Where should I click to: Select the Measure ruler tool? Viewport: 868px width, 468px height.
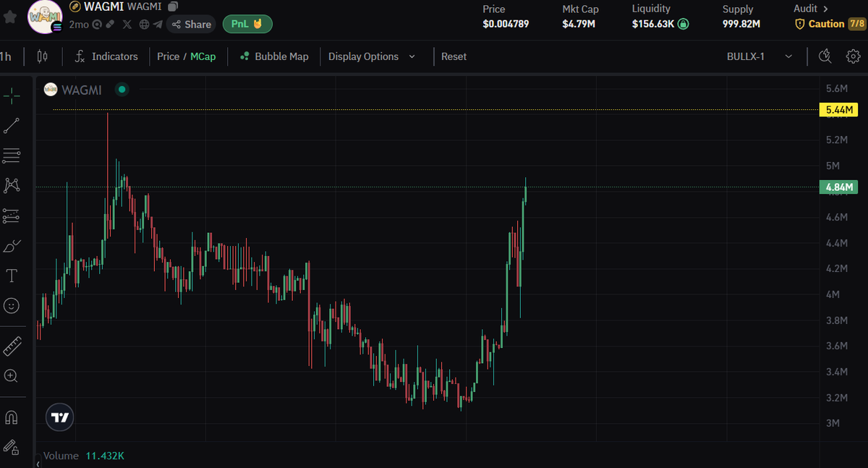click(x=12, y=346)
